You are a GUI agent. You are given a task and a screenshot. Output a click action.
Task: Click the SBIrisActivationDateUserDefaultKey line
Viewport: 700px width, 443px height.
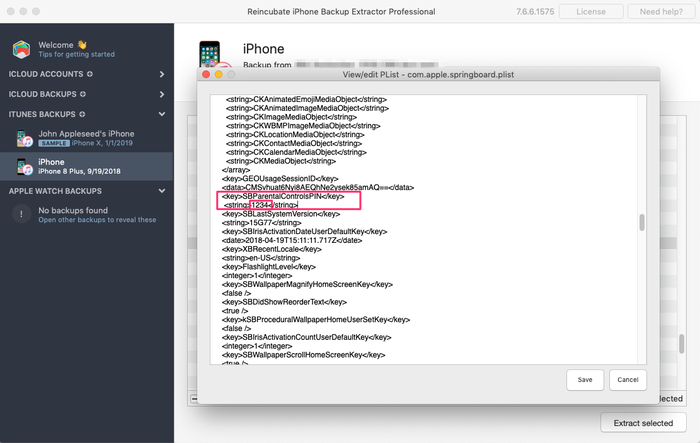coord(304,231)
